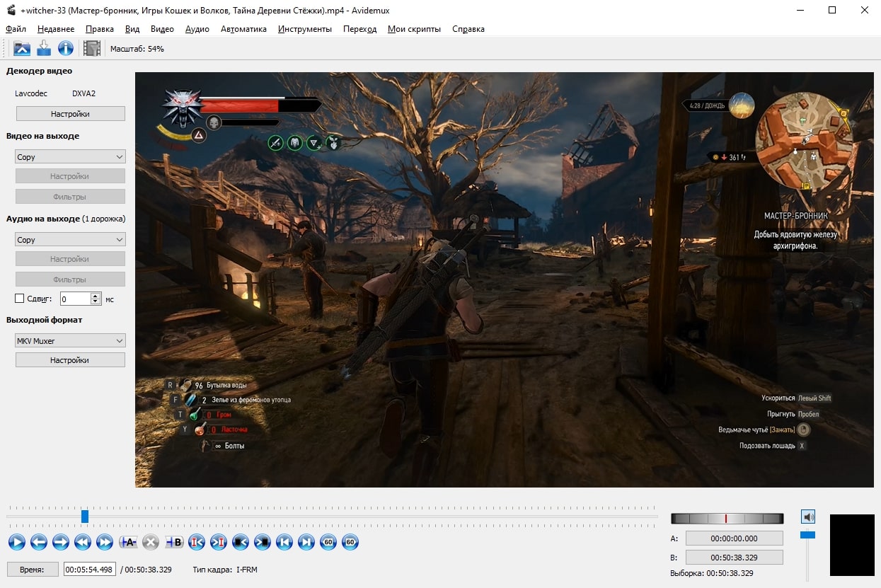Screen dimensions: 881x588
Task: Skip backward 60 seconds button
Action: click(x=328, y=542)
